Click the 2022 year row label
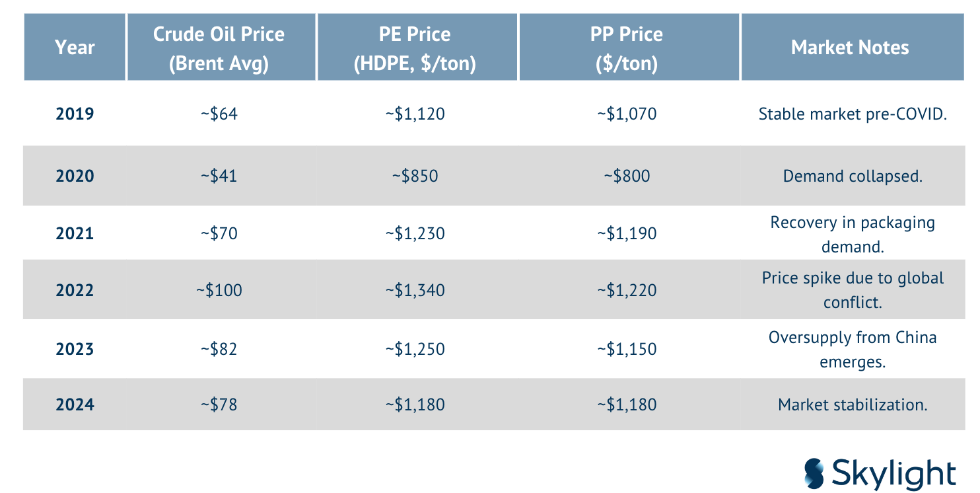980x493 pixels. [75, 290]
